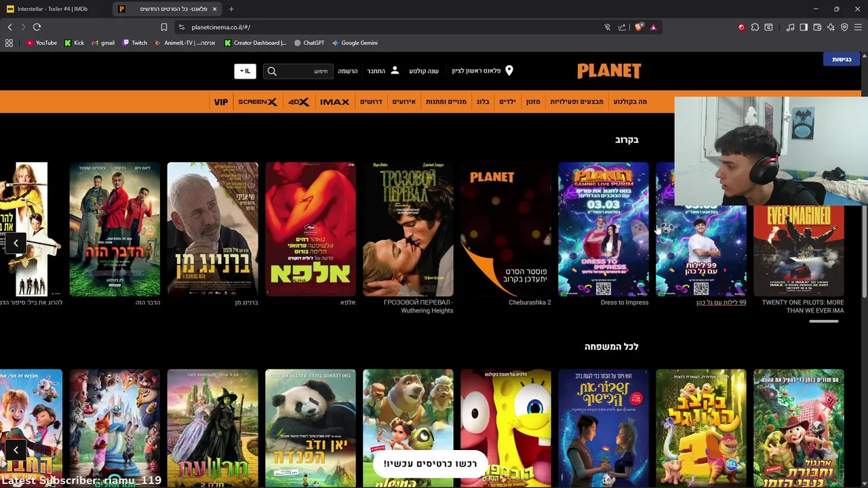This screenshot has height=488, width=868.
Task: Open the הדבר הזה movie poster
Action: click(115, 229)
